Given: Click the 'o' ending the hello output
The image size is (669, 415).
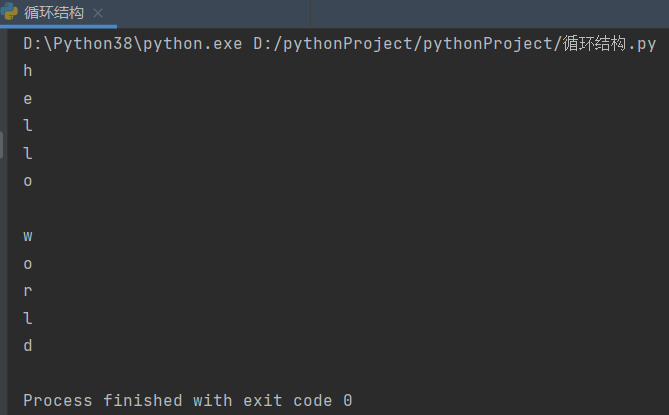Looking at the screenshot, I should [x=28, y=181].
